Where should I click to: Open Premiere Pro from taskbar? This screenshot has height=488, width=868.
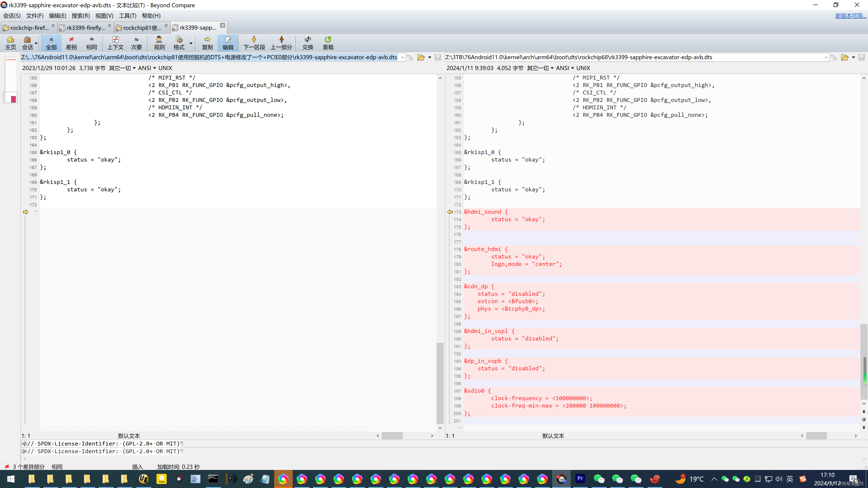(x=580, y=479)
